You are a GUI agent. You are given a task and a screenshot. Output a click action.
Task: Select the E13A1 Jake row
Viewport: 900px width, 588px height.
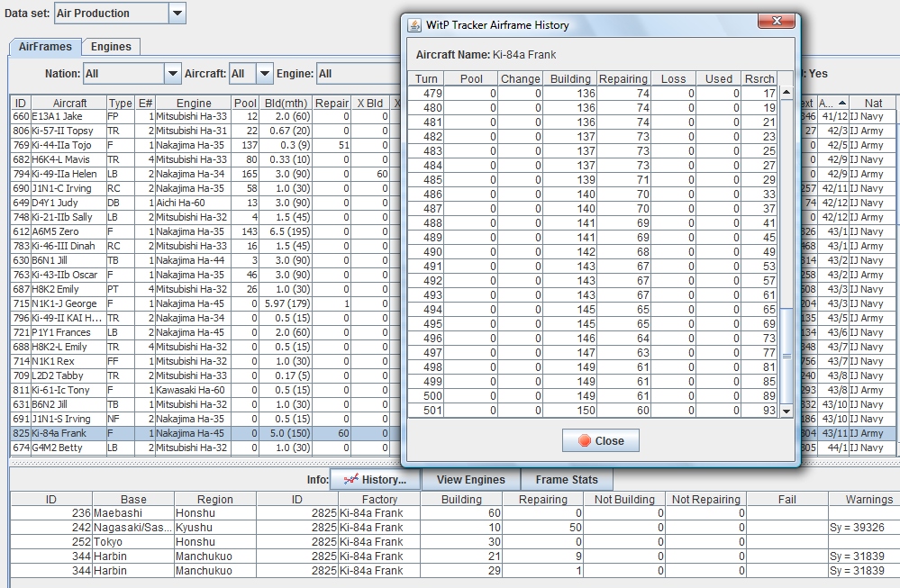205,116
